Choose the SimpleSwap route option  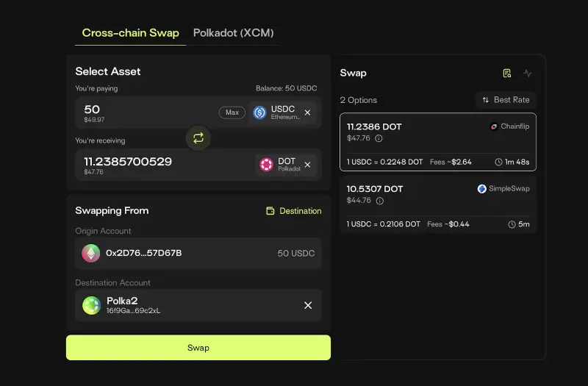(438, 204)
